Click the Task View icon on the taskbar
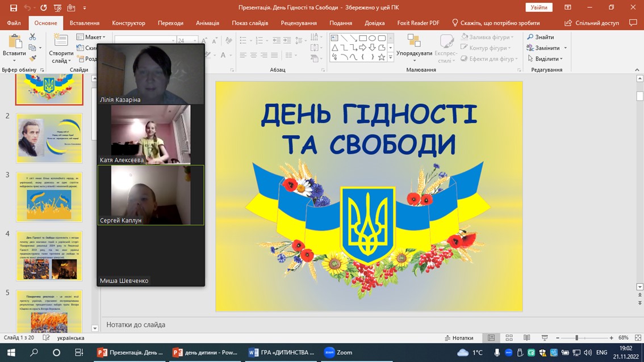Screen dimensions: 644x362 point(79,352)
